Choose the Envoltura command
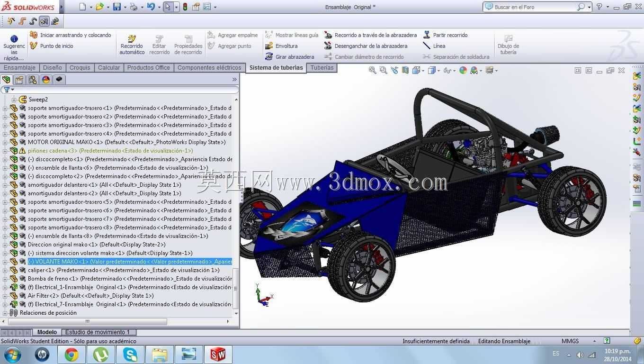The width and height of the screenshot is (644, 364). 281,46
